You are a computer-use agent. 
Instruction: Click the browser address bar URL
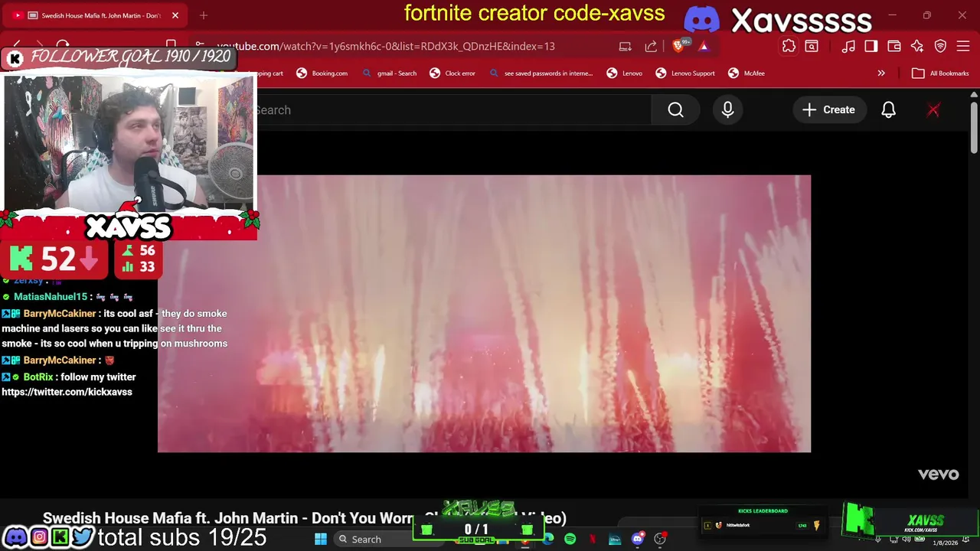[386, 46]
